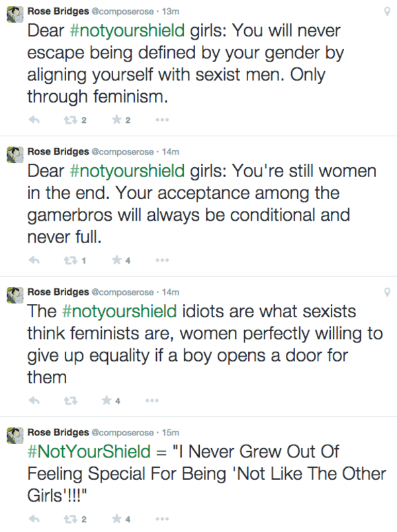Open more options on the first tweet
The image size is (397, 532).
tap(161, 120)
